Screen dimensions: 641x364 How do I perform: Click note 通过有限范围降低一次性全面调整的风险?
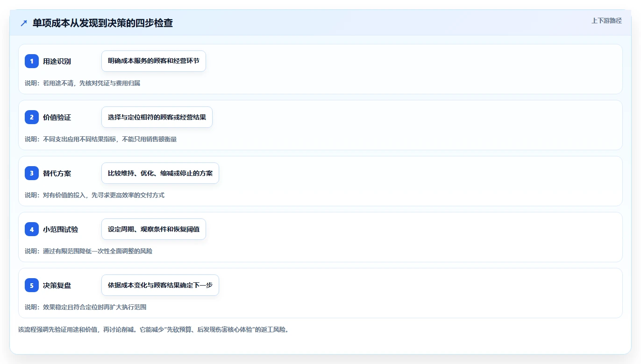[89, 251]
